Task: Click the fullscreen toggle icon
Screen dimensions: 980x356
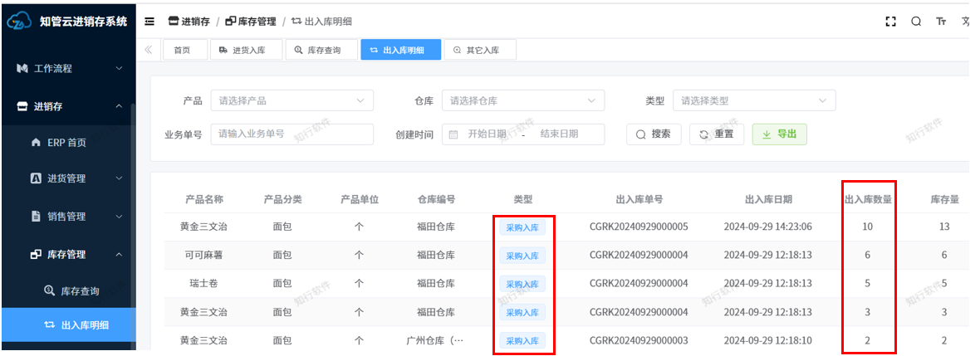Action: coord(891,22)
